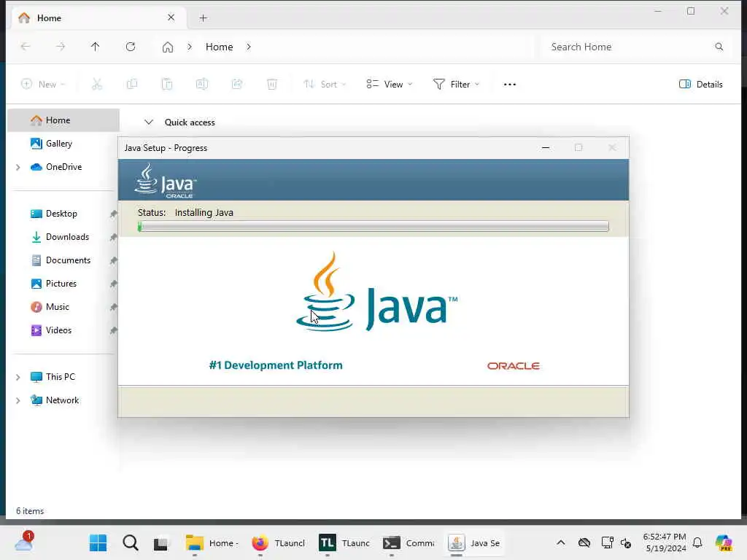Open Task View on the taskbar
The image size is (747, 560).
click(x=161, y=542)
